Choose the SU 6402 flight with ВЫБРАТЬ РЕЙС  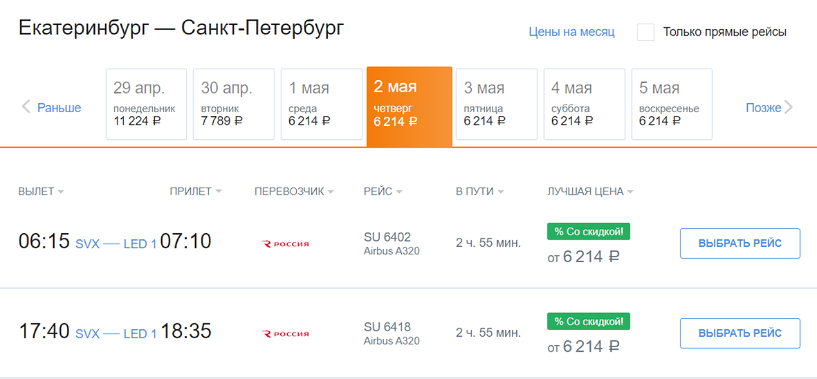(740, 243)
